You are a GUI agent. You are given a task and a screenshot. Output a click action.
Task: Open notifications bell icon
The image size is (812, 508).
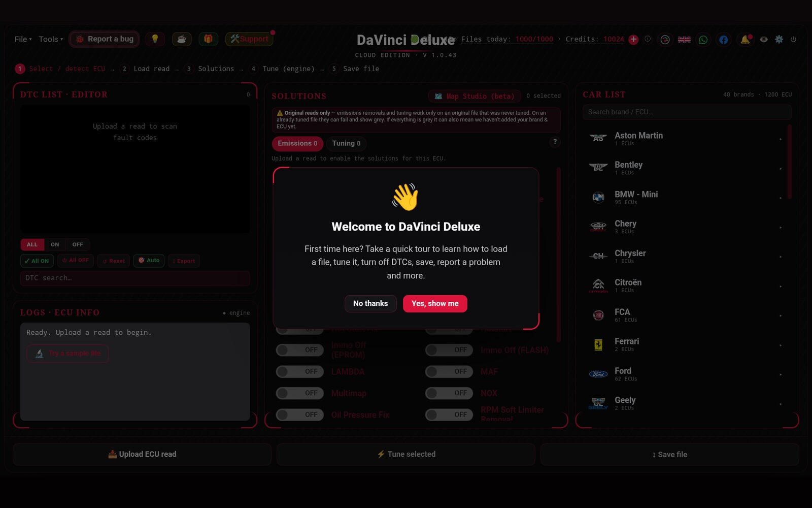point(745,40)
